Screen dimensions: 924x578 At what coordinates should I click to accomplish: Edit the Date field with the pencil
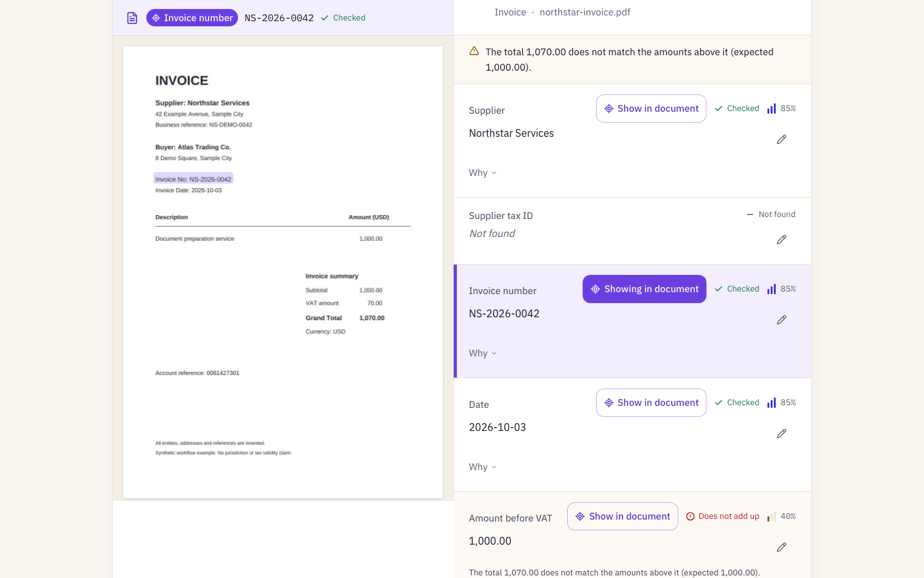click(x=782, y=433)
